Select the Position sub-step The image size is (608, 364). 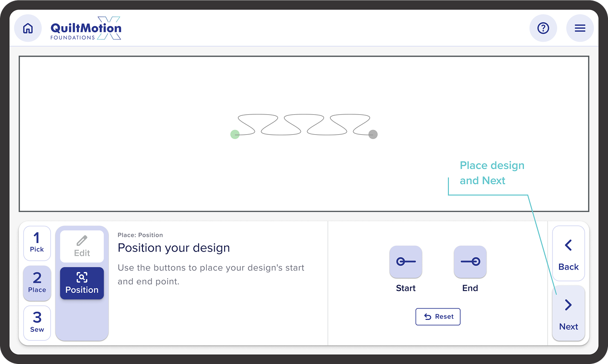(82, 283)
